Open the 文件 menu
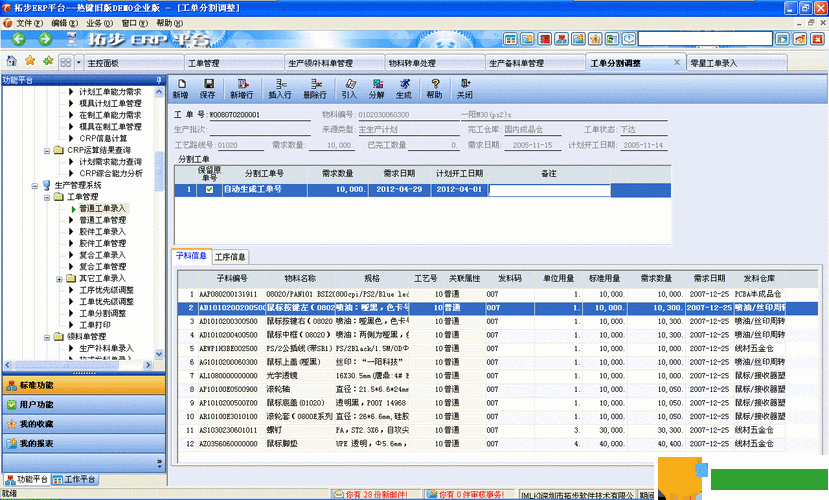The width and height of the screenshot is (829, 500). pos(29,23)
